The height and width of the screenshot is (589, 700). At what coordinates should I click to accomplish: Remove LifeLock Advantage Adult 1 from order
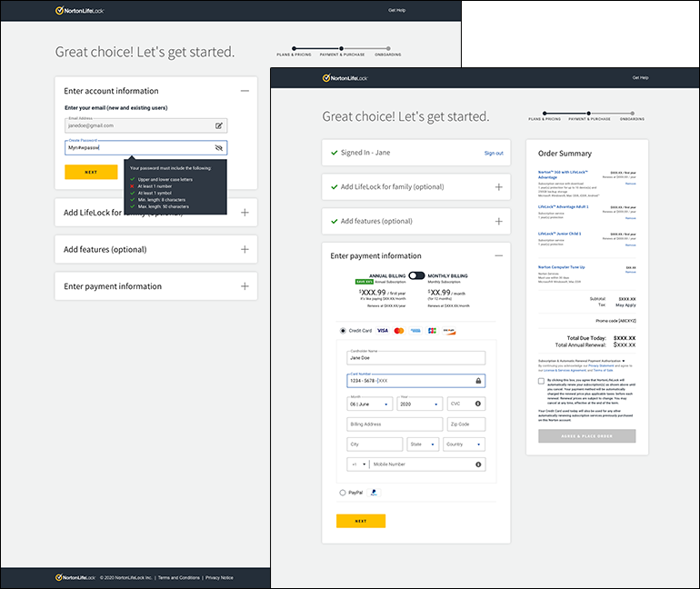click(x=630, y=218)
